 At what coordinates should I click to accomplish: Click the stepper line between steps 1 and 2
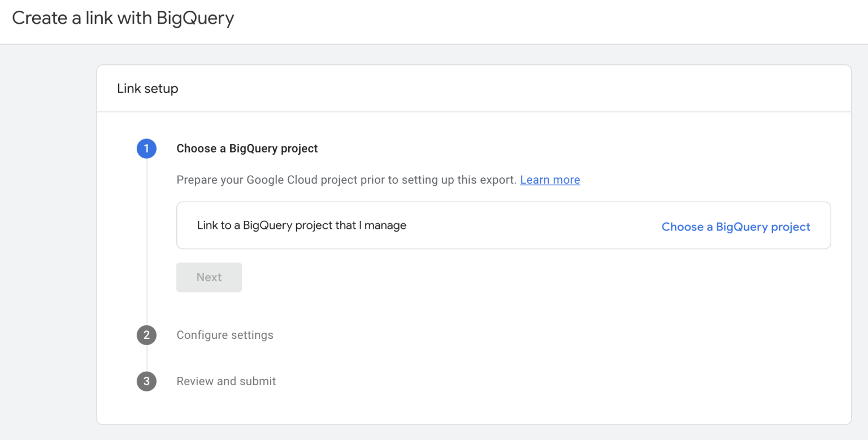(x=147, y=243)
